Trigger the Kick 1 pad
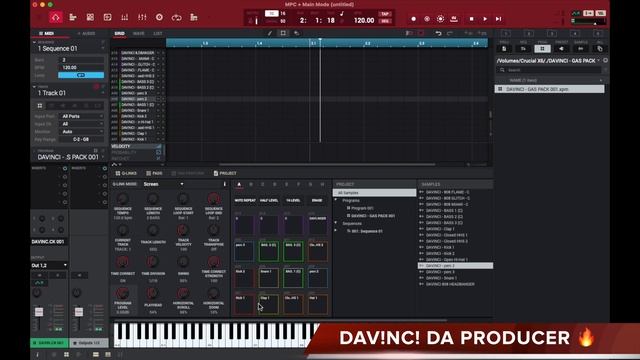 244,304
